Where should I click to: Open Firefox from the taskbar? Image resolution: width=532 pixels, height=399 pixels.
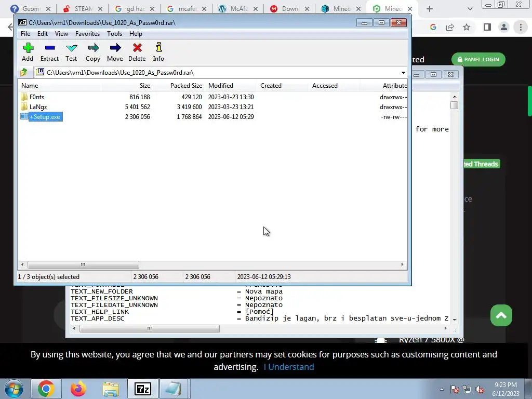coord(78,389)
